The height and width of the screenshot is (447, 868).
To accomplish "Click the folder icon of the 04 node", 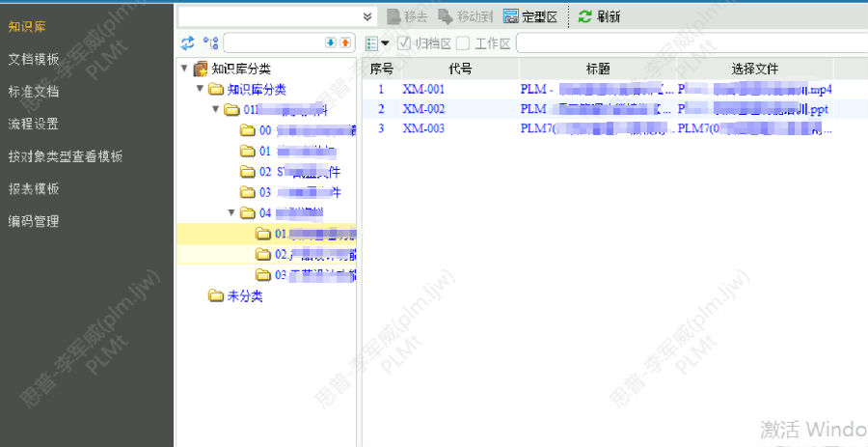I will 248,212.
